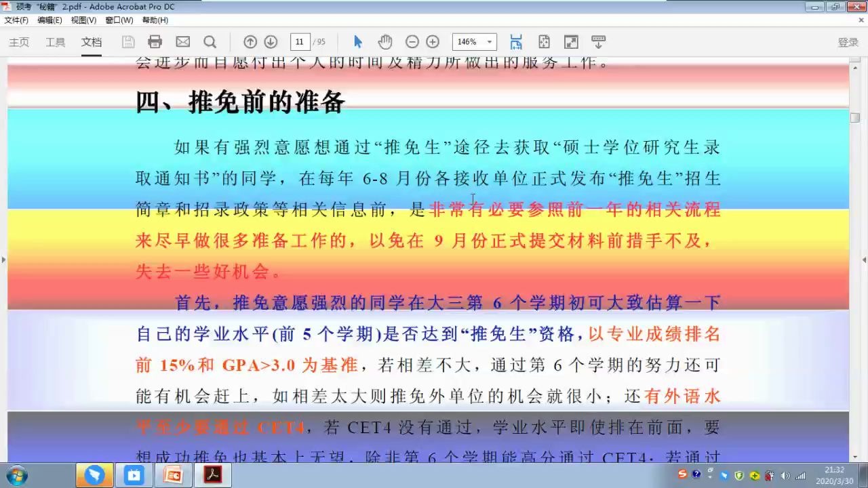
Task: Open network signal tray icon
Action: coord(801,475)
